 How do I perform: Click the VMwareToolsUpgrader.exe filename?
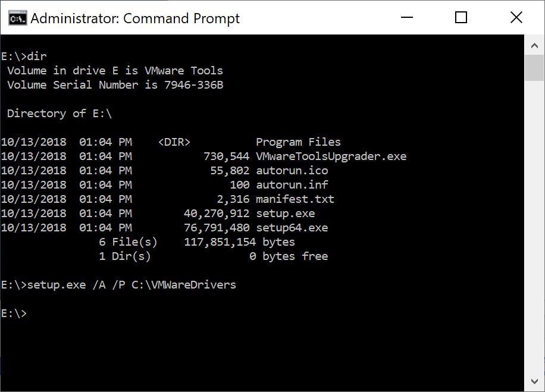(331, 156)
